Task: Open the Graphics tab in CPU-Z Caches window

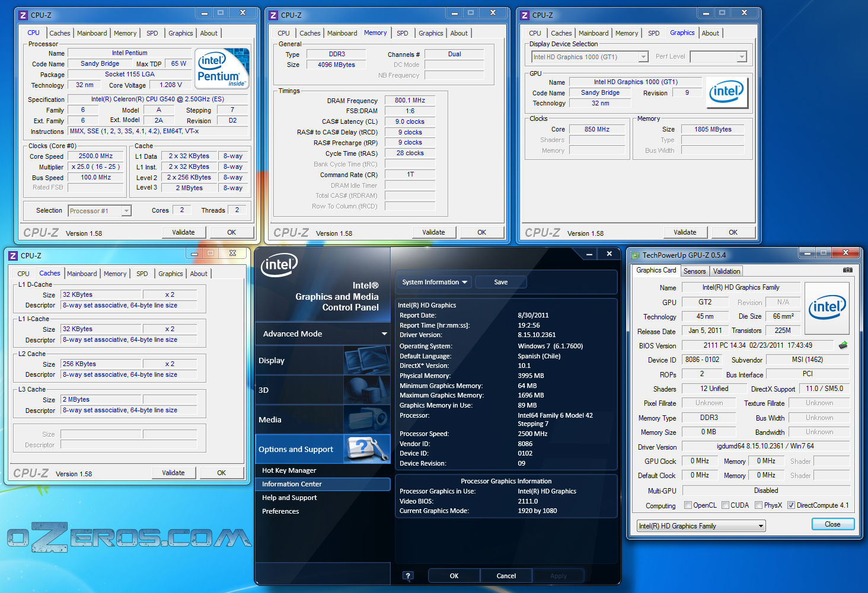Action: (x=171, y=274)
